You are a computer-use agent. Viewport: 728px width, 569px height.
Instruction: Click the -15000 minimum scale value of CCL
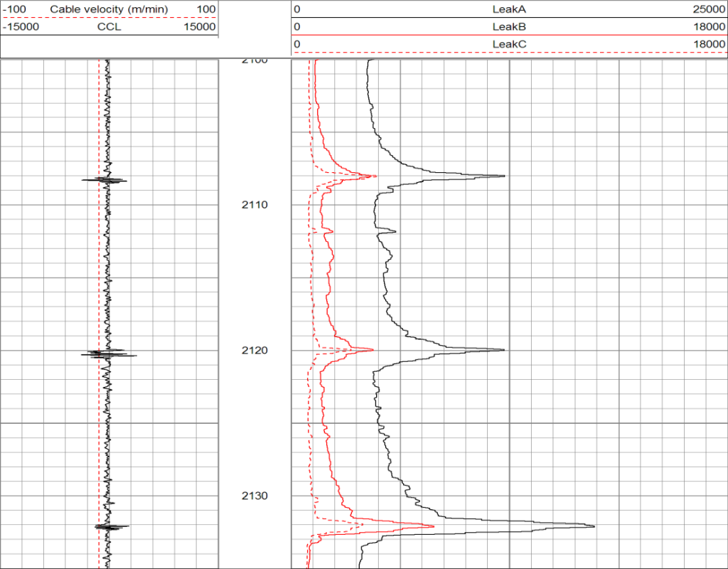(x=21, y=27)
